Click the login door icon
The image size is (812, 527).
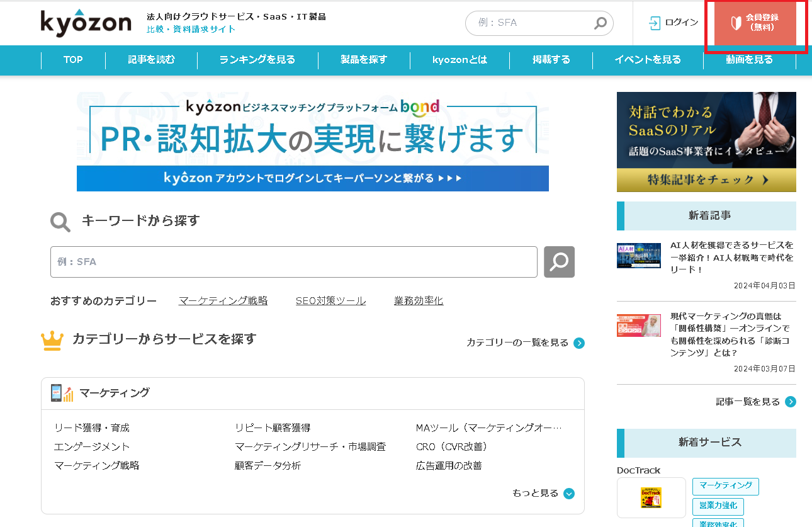655,23
